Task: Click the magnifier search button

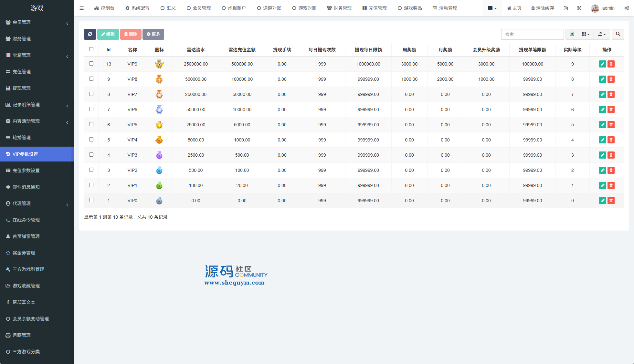Action: [x=618, y=34]
